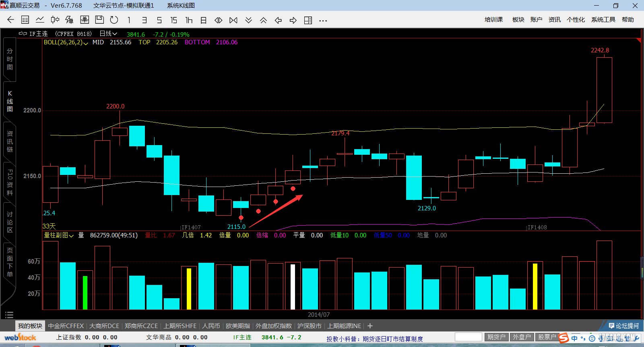
Task: Toggle the split panel layout icon
Action: pos(308,20)
